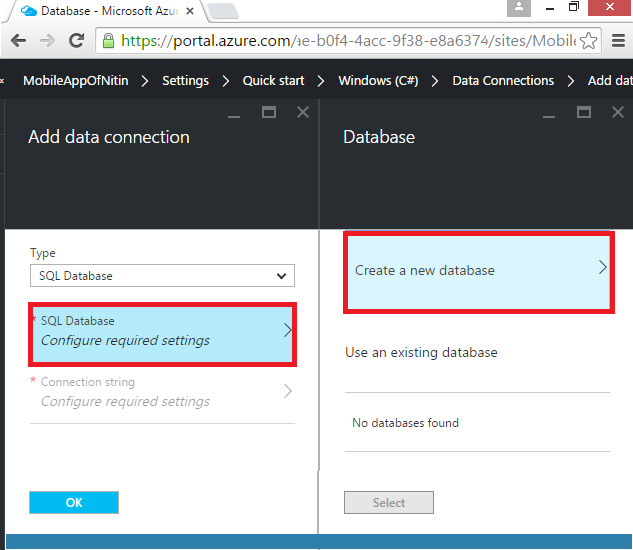633x550 pixels.
Task: Go to MobileAppOfNitin breadcrumb
Action: coord(77,80)
